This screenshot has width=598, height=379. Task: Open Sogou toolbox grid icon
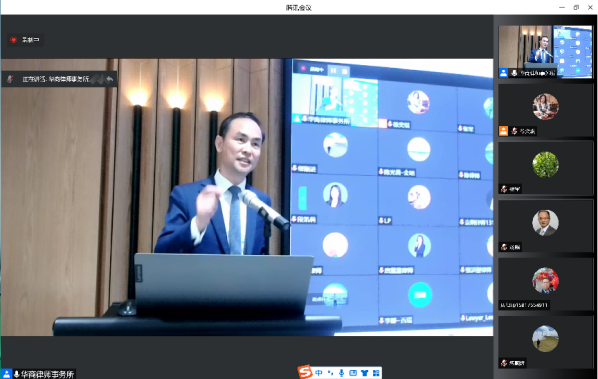click(376, 373)
